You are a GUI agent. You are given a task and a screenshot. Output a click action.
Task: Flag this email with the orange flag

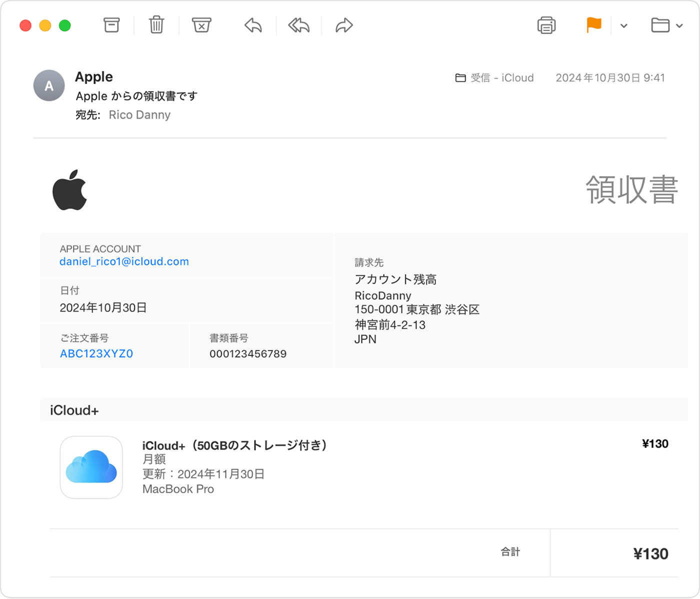coord(593,25)
